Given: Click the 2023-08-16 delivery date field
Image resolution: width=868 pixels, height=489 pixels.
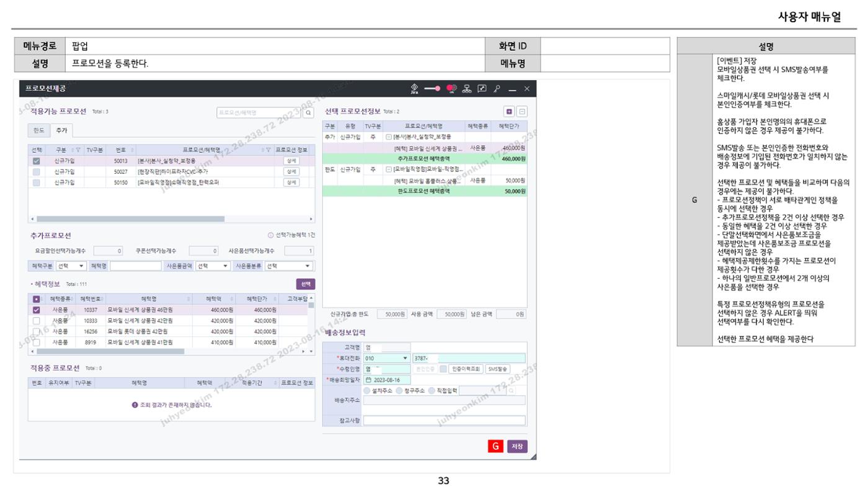Looking at the screenshot, I should pos(387,380).
